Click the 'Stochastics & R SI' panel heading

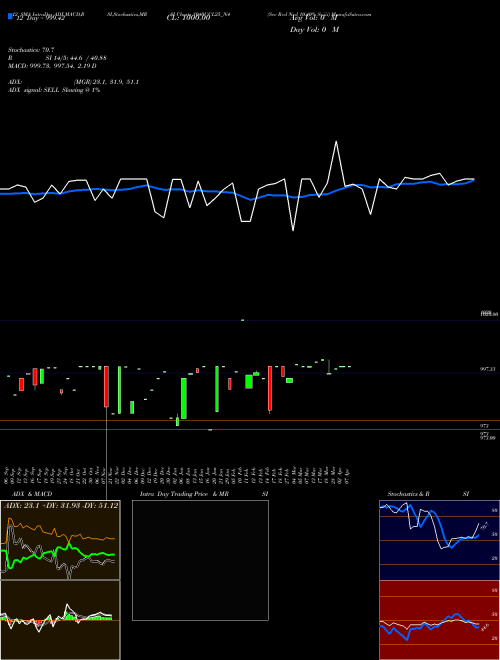[x=428, y=494]
